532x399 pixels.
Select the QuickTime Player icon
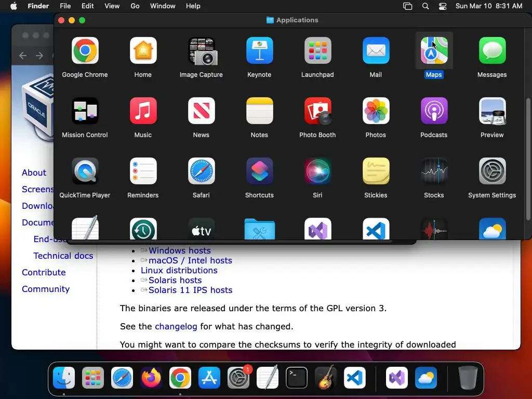[85, 171]
